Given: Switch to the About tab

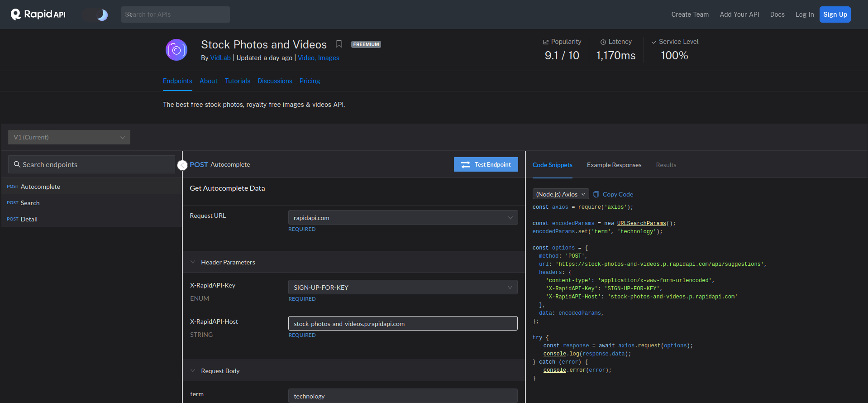Looking at the screenshot, I should click(209, 81).
